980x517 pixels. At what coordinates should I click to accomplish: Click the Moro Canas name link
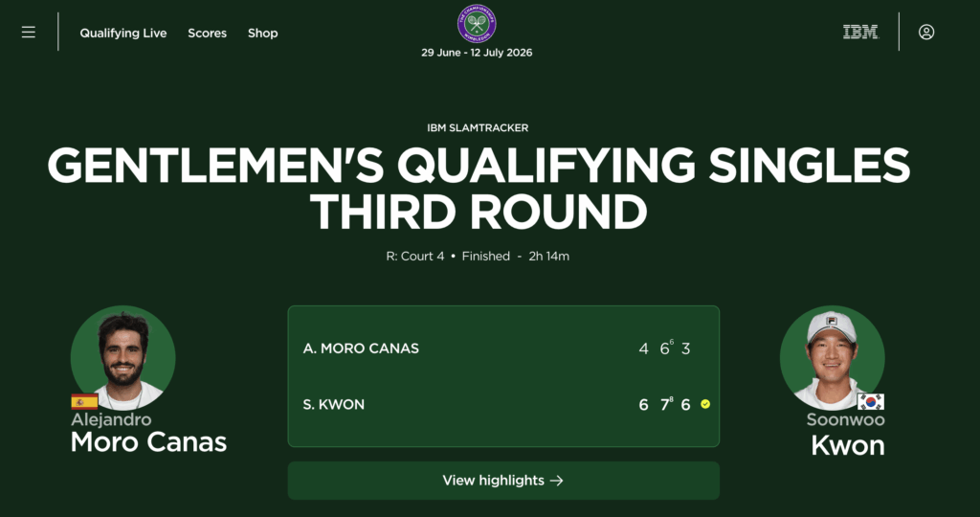pyautogui.click(x=148, y=442)
